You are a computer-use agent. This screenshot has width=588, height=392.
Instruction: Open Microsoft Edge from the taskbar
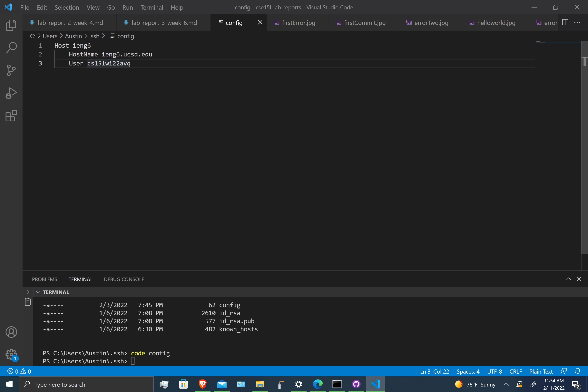click(318, 384)
